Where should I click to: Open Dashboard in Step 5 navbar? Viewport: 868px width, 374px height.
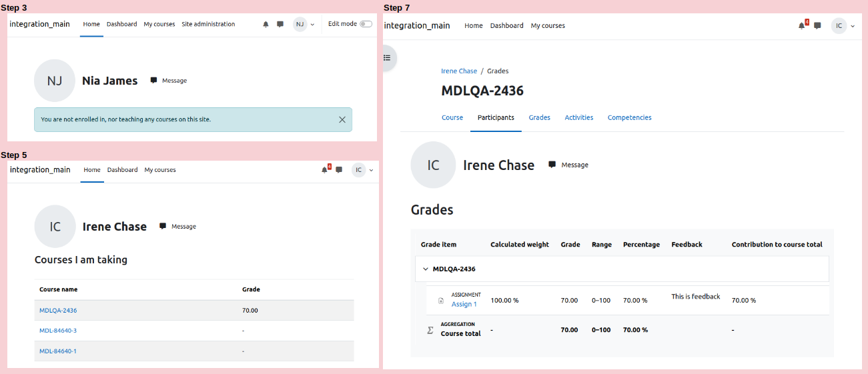click(122, 170)
